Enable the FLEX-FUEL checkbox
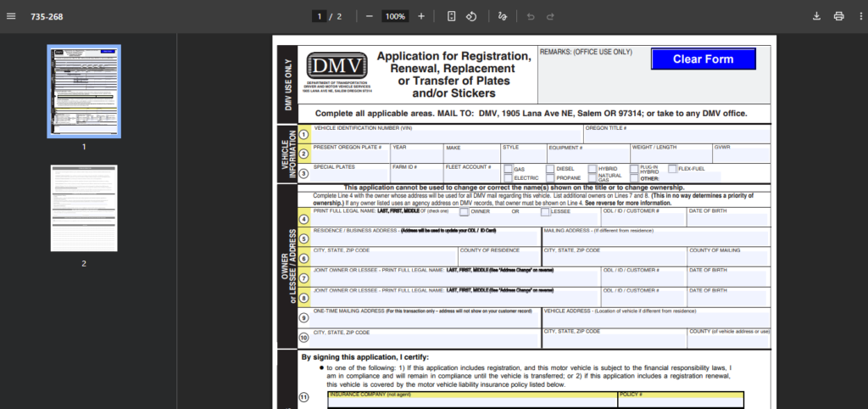This screenshot has width=868, height=409. [x=672, y=169]
